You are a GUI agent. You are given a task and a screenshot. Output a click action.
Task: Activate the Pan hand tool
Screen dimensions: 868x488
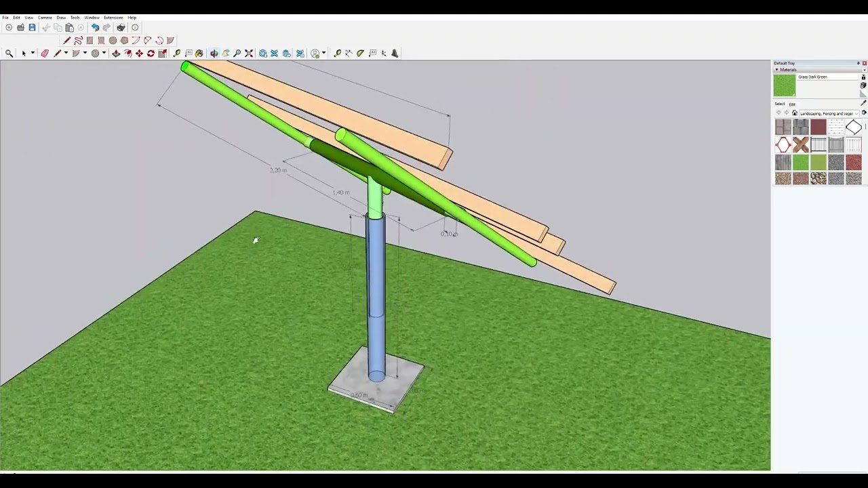(x=226, y=53)
